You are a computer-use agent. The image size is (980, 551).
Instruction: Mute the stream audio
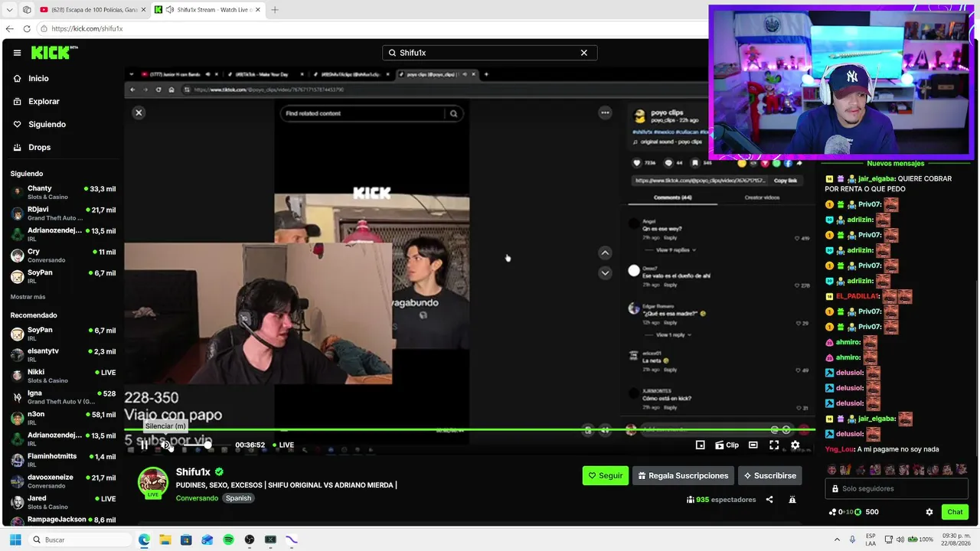[165, 445]
